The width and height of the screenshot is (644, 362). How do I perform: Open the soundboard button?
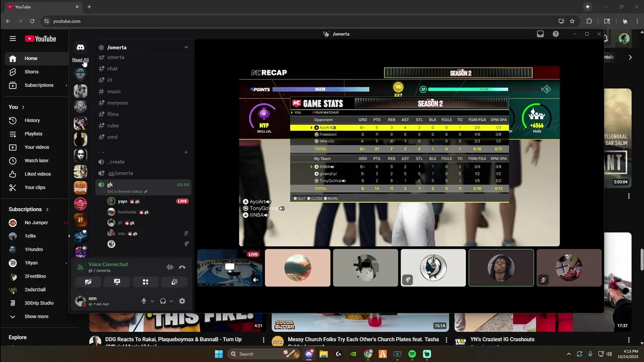174,282
